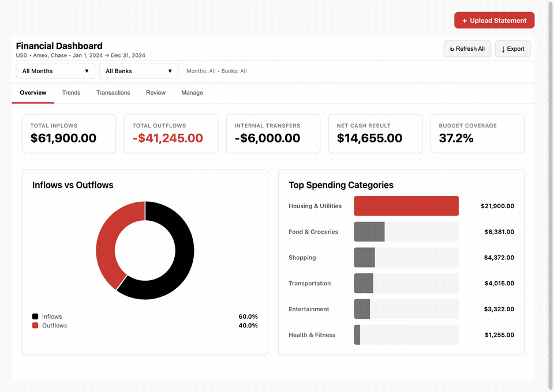
Task: Click the Total Outflows summary card
Action: (x=171, y=133)
